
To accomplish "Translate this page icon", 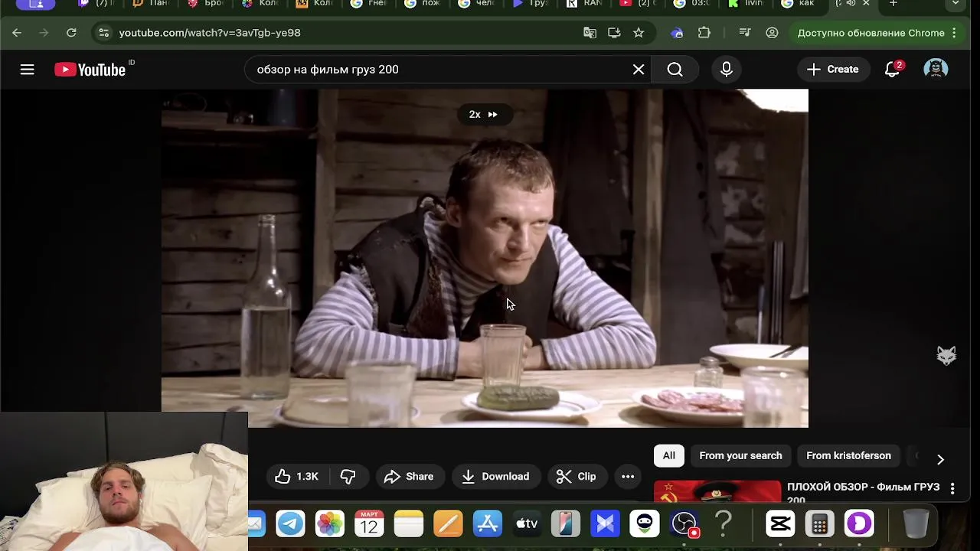I will coord(590,33).
